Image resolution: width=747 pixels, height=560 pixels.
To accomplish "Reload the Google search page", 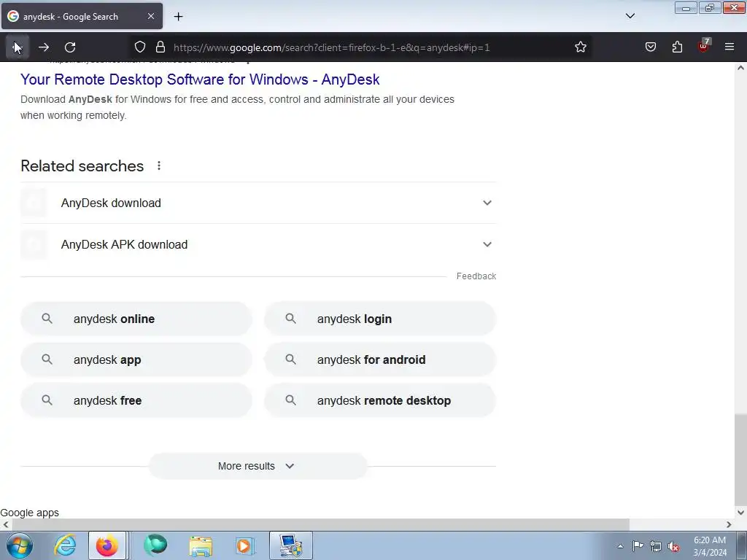I will pos(70,47).
